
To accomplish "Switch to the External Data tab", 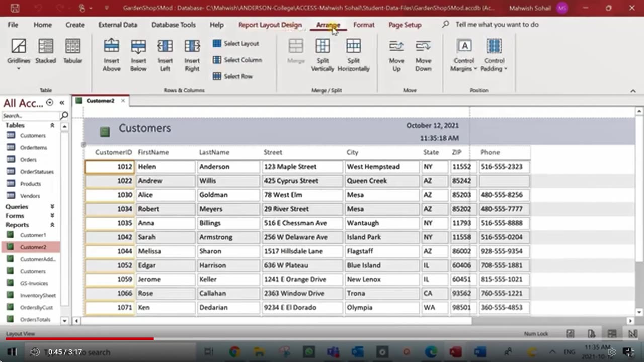I will coord(118,25).
